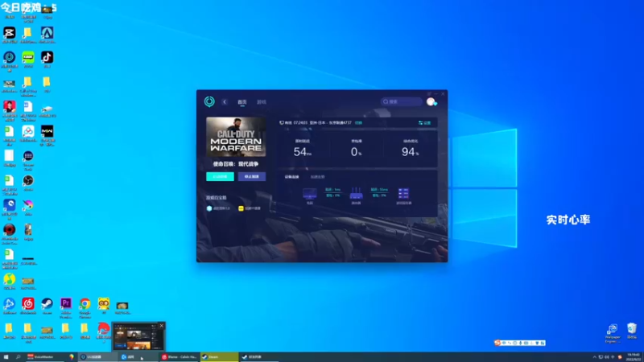Switch to the Steam taskbar button
Image resolution: width=644 pixels, height=362 pixels.
pyautogui.click(x=219, y=357)
